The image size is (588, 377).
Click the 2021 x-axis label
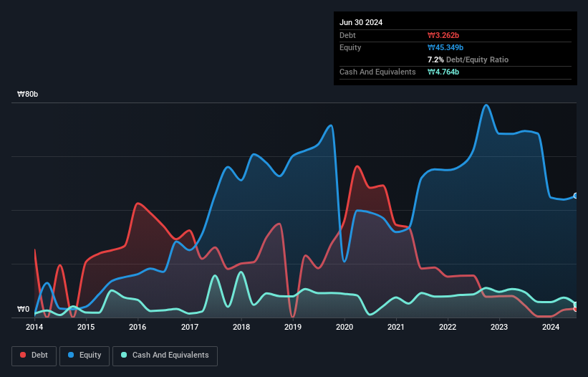pos(396,327)
